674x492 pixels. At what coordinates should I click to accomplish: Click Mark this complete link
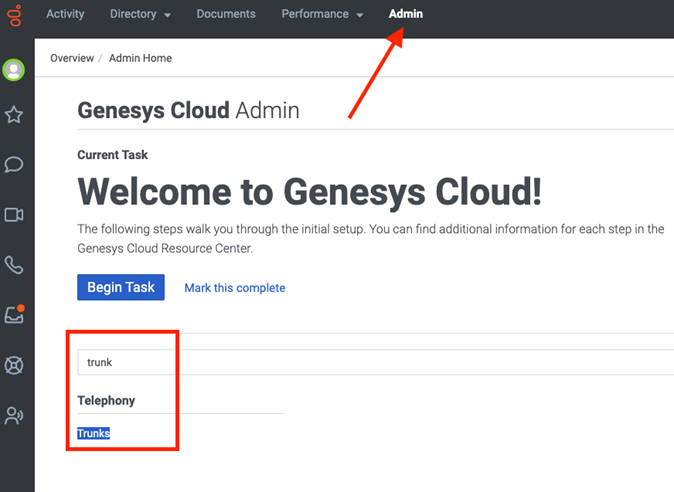click(x=235, y=288)
